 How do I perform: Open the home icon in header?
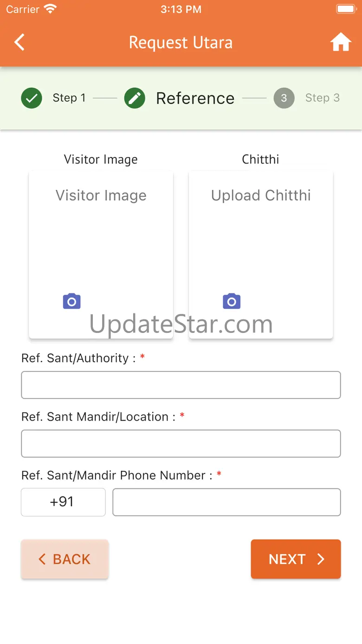click(341, 42)
